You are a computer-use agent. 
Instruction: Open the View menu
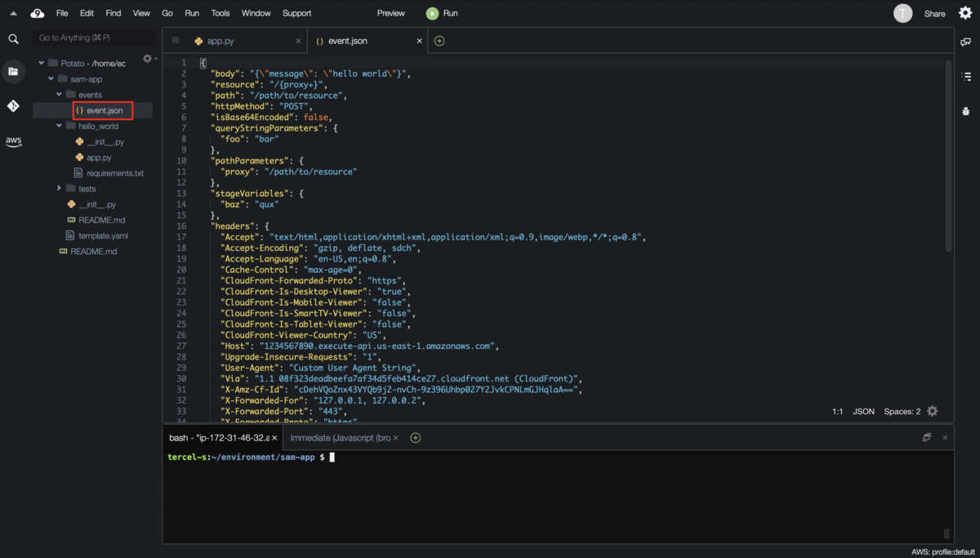coord(141,13)
